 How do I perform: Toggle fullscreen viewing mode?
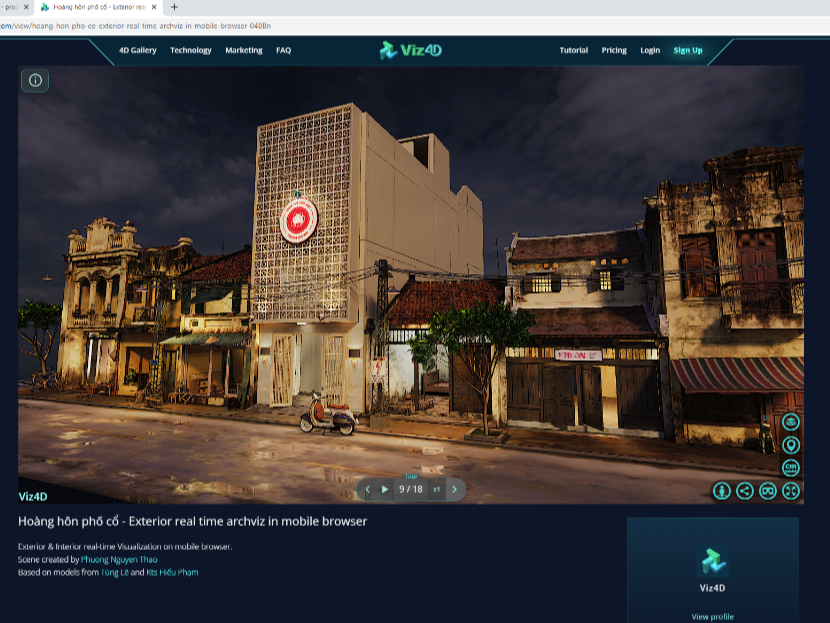[791, 490]
